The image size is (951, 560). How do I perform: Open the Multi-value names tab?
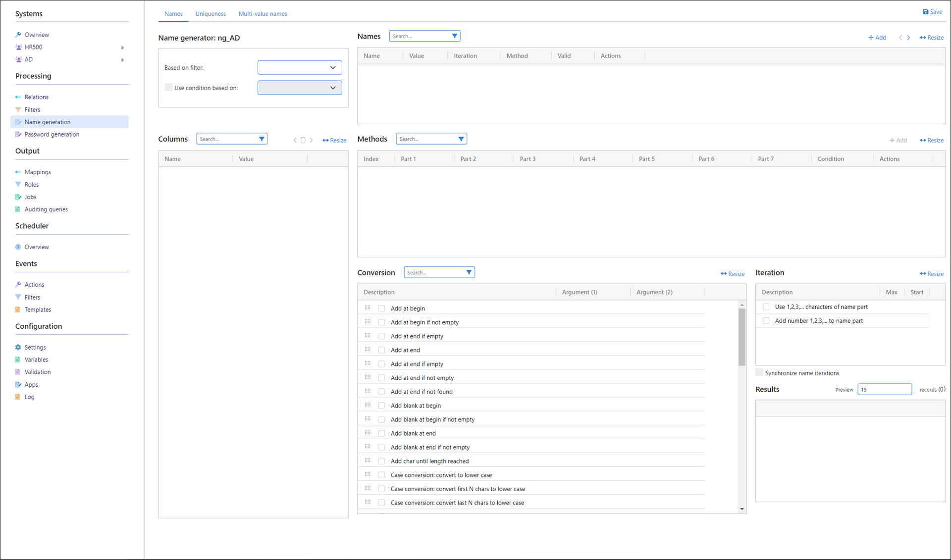click(263, 14)
